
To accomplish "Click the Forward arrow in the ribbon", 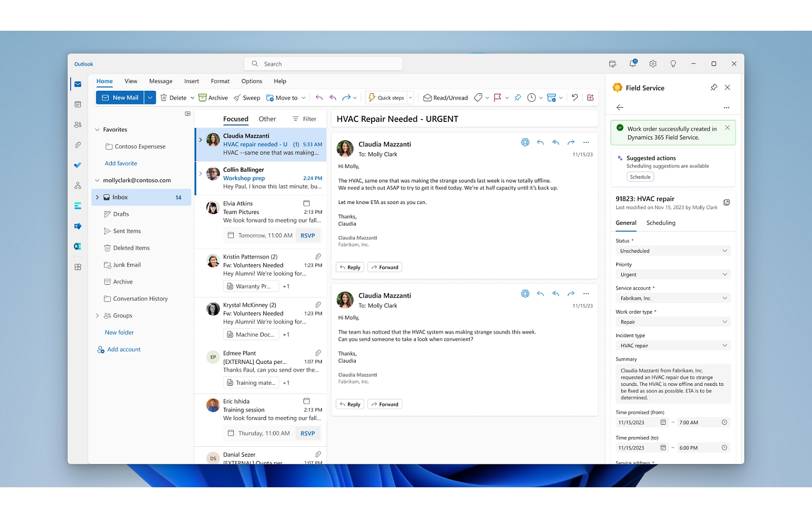I will (x=346, y=98).
